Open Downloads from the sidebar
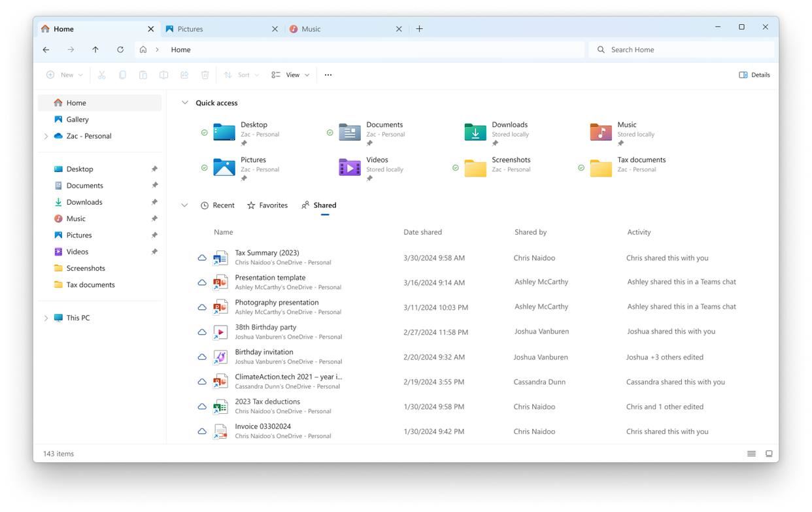Viewport: 812px width, 512px height. tap(84, 202)
